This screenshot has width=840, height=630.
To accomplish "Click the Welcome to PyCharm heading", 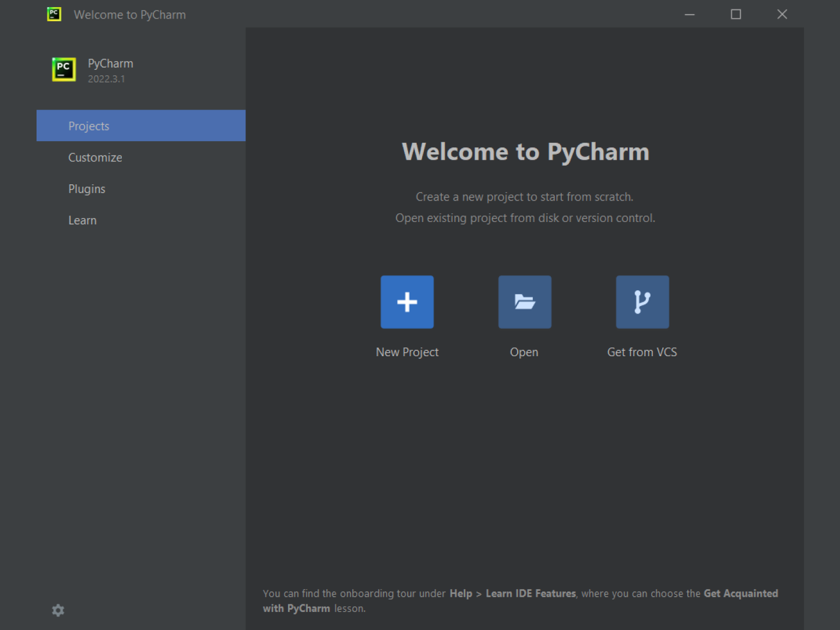I will tap(525, 152).
